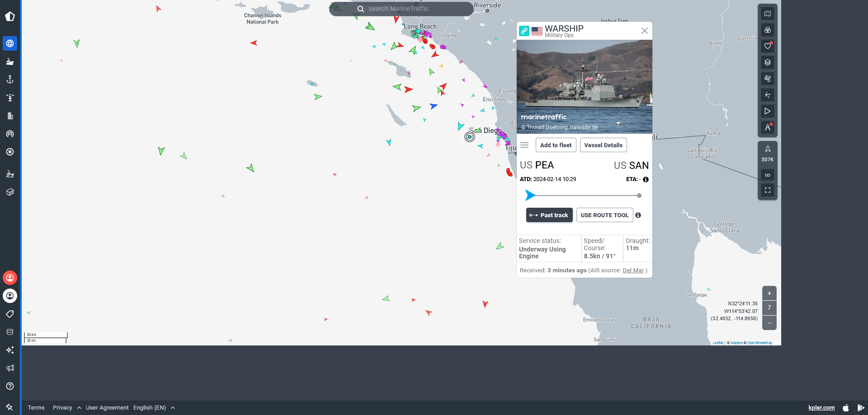
Task: Open the Photos shutter icon
Action: pyautogui.click(x=10, y=152)
